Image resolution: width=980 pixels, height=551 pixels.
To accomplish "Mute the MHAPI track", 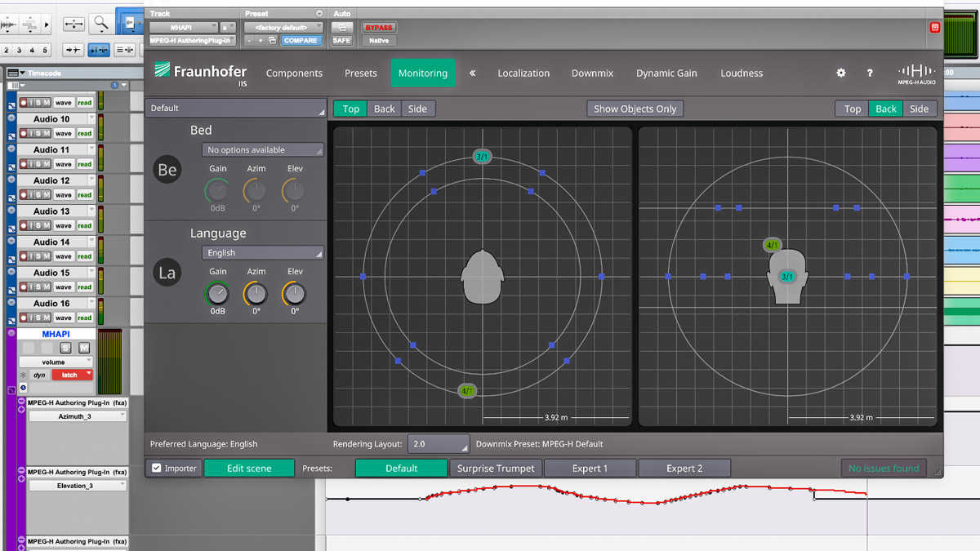I will coord(83,348).
